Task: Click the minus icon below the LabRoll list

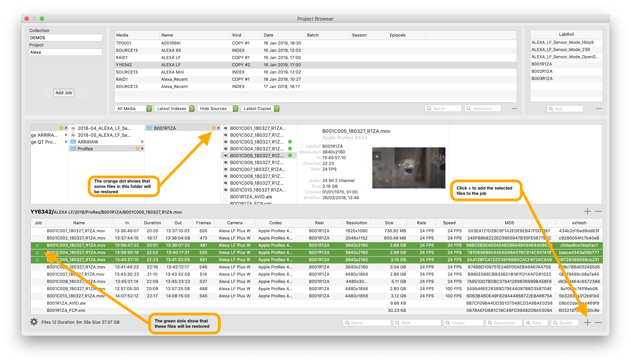Action: (599, 109)
